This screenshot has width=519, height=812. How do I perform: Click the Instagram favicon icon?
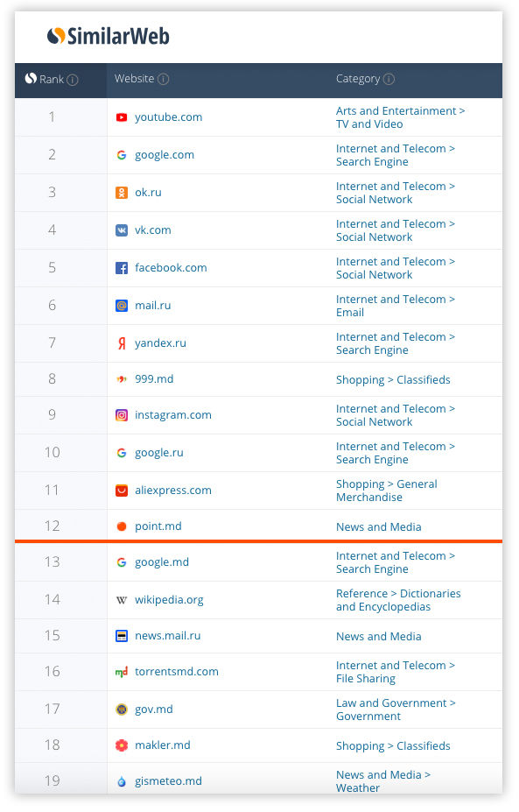(122, 415)
